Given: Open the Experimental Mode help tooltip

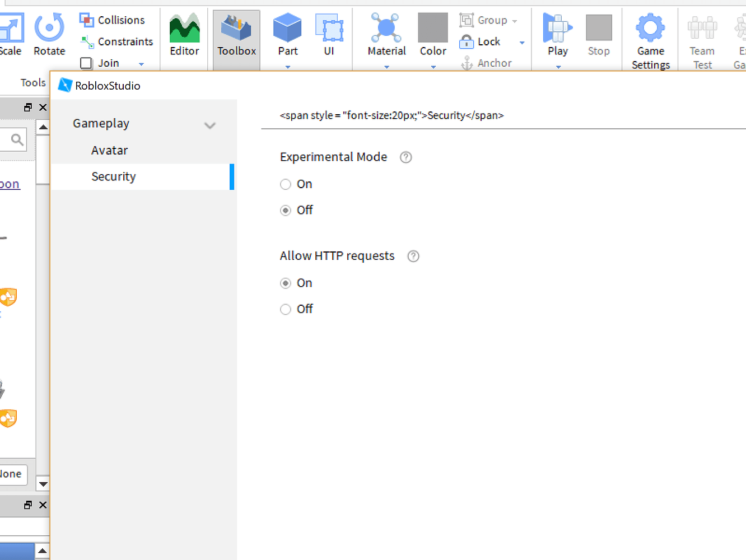Looking at the screenshot, I should (x=405, y=157).
